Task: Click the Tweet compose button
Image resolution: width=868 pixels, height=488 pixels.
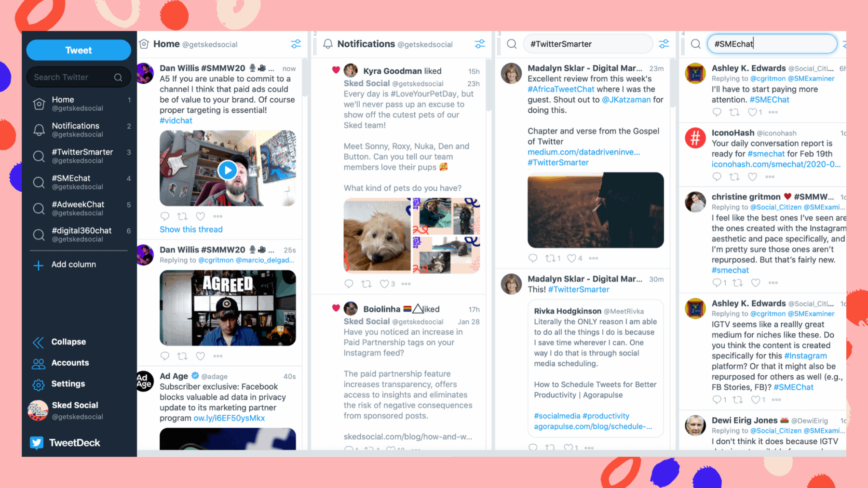Action: coord(78,50)
